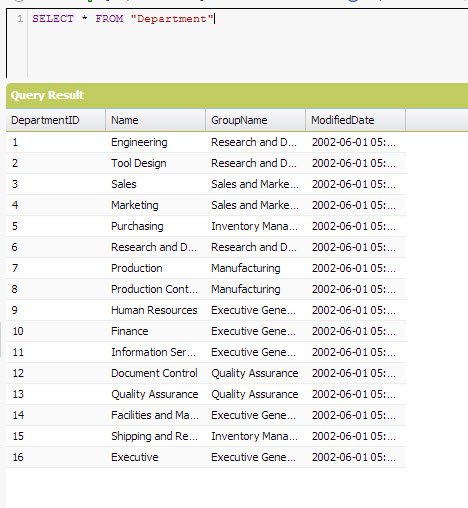This screenshot has width=468, height=508.
Task: Click the GroupName column header
Action: click(256, 120)
